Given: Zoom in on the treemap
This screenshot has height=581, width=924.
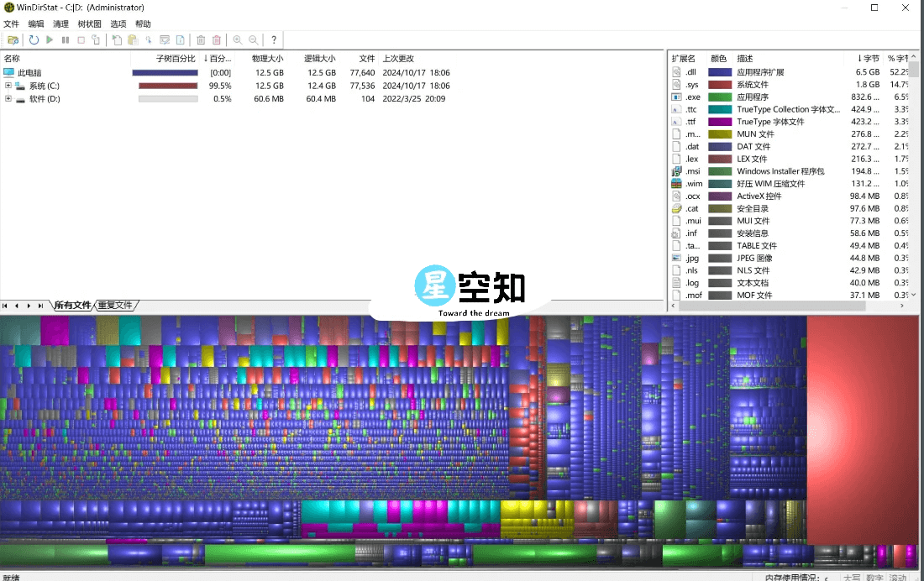Looking at the screenshot, I should [238, 39].
